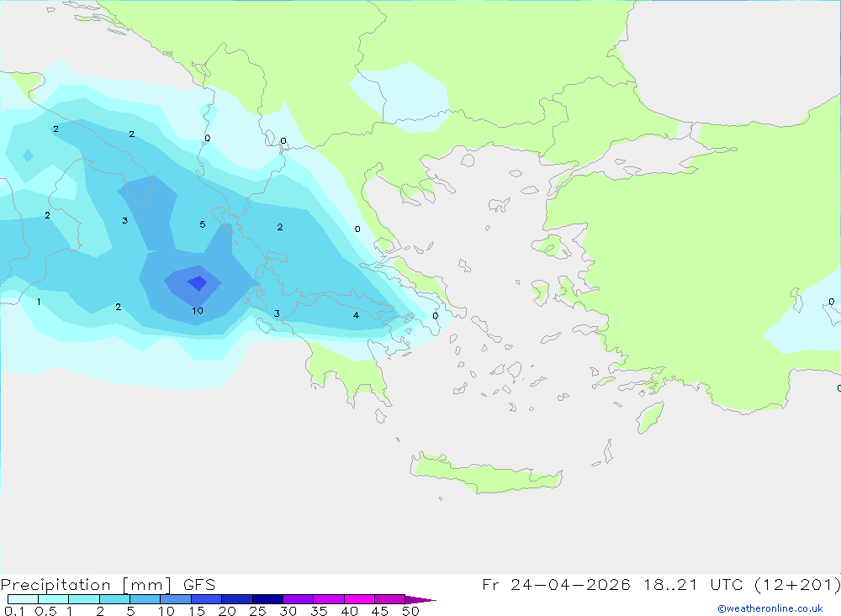Click the '25' legend scale label
The width and height of the screenshot is (841, 616).
pos(257,611)
